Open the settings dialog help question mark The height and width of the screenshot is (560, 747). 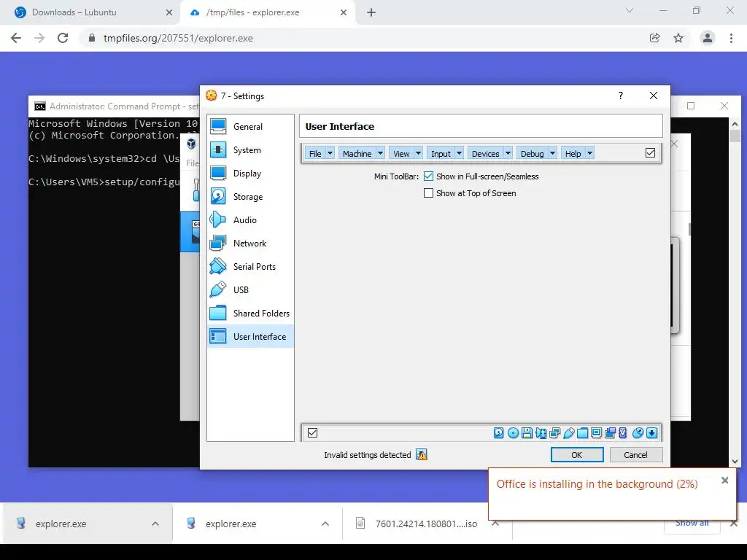620,96
